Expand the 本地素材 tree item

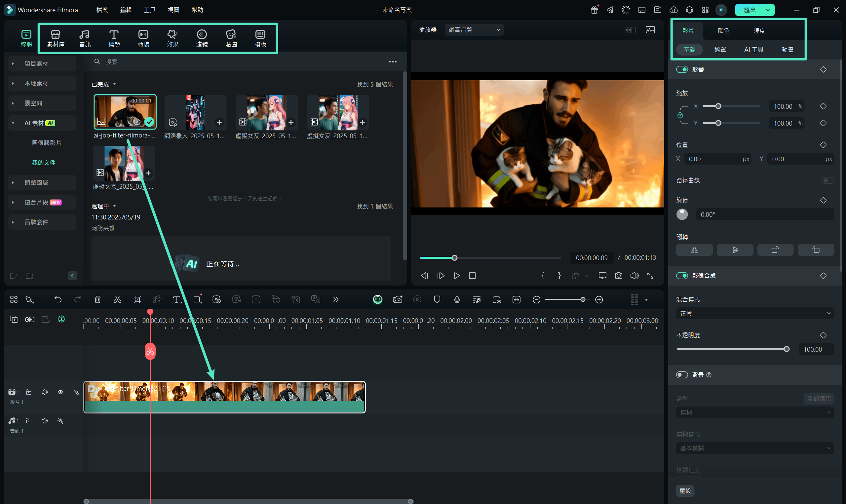click(13, 83)
